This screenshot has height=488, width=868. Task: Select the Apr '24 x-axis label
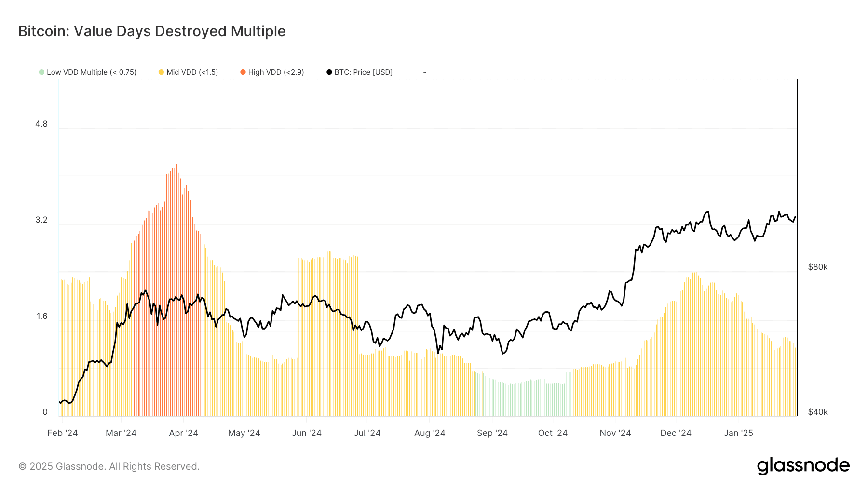(x=184, y=433)
